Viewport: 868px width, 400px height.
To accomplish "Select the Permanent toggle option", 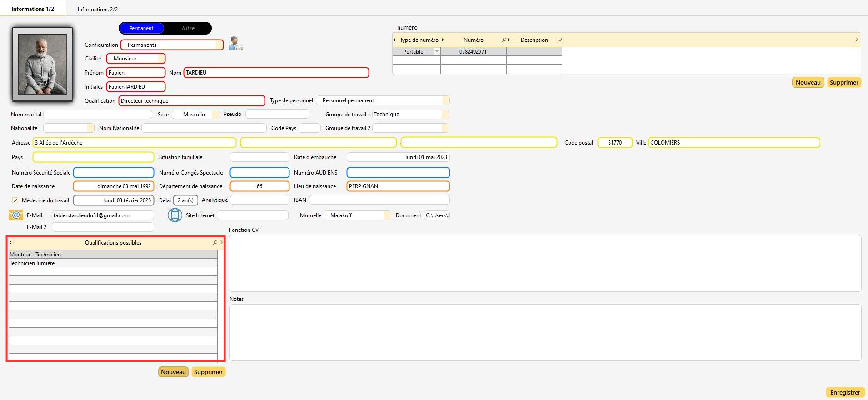I will [x=141, y=28].
